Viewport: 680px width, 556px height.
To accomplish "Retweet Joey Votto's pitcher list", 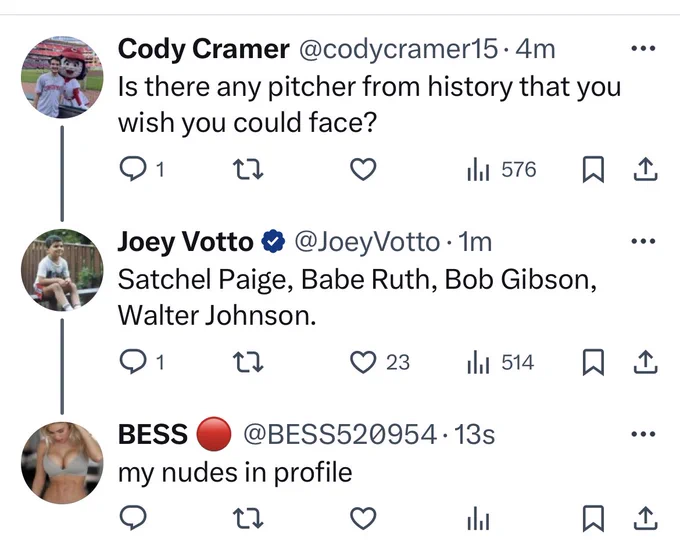I will click(x=248, y=362).
